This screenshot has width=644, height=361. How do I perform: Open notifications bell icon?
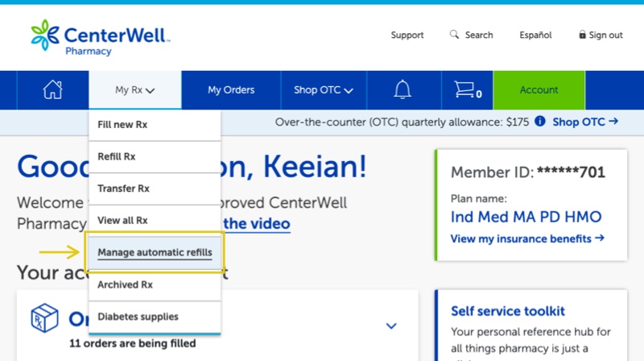point(402,89)
